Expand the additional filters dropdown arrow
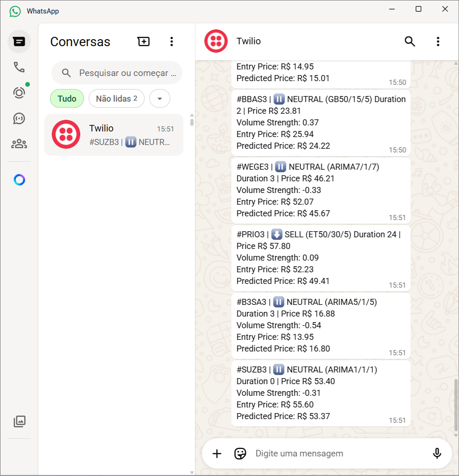Image resolution: width=459 pixels, height=476 pixels. click(x=160, y=99)
